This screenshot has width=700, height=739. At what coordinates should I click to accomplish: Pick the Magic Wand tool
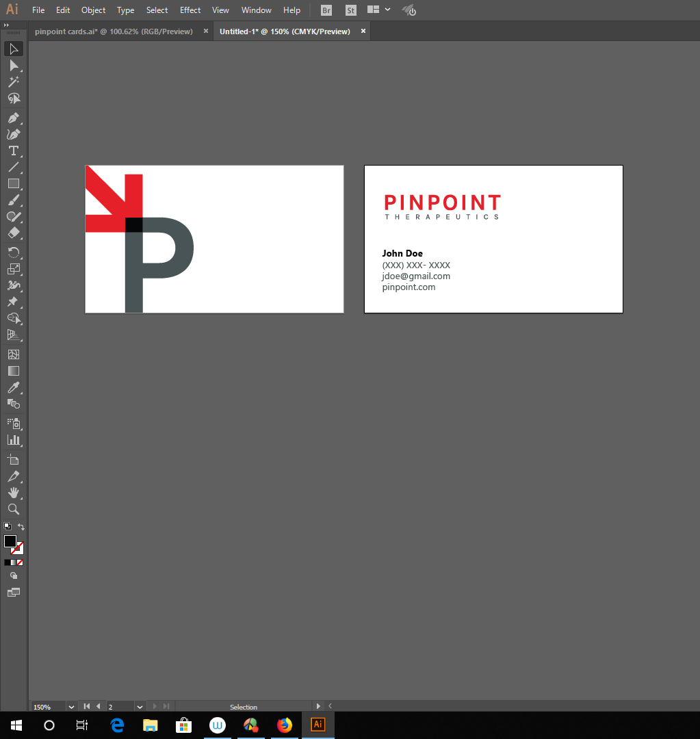tap(13, 82)
